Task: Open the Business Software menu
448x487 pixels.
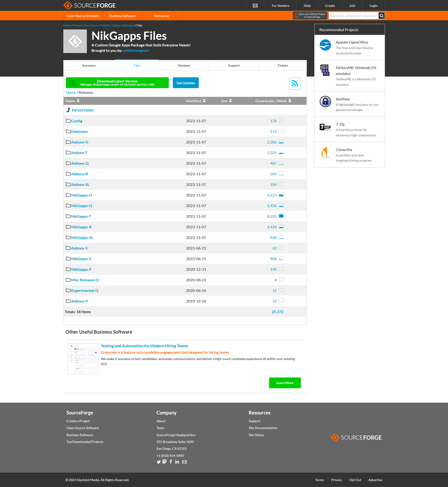Action: (122, 16)
